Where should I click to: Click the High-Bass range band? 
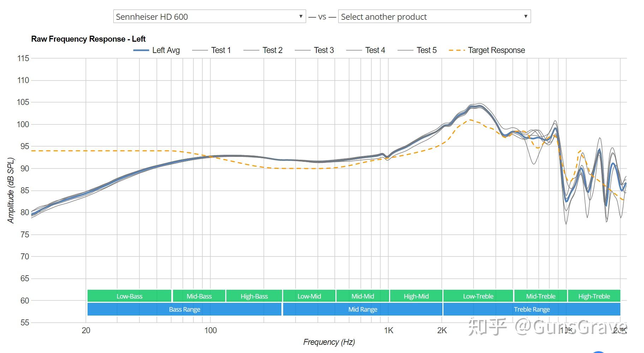pyautogui.click(x=254, y=296)
